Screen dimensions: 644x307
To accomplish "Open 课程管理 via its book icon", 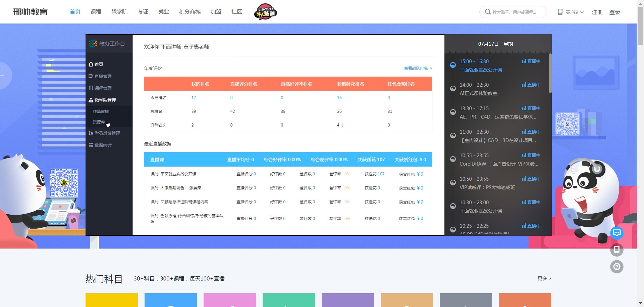I will pos(91,88).
